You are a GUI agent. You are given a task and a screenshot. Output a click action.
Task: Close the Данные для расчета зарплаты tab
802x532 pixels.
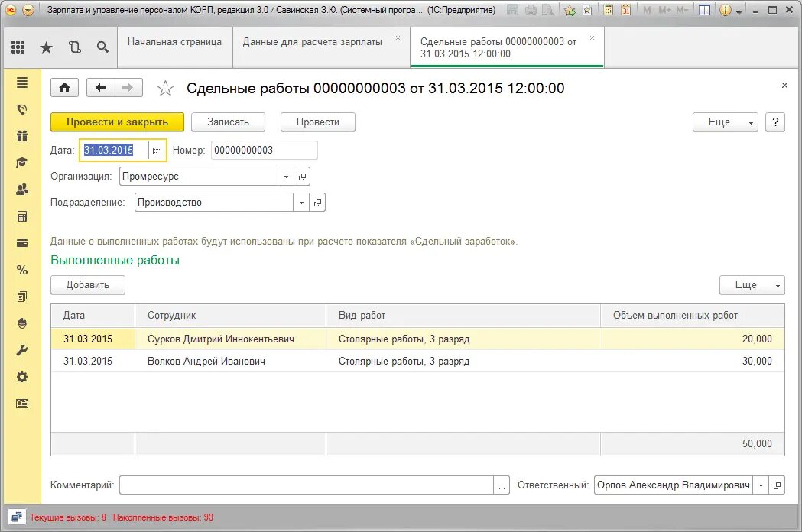398,38
